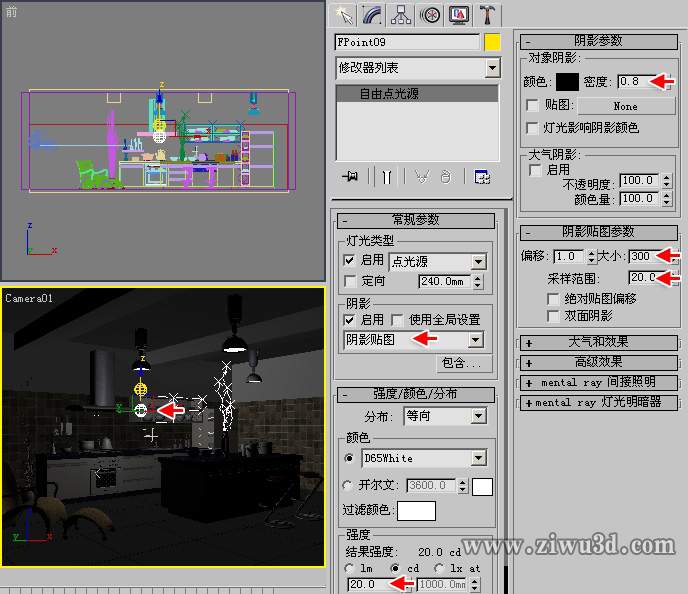Viewport: 688px width, 594px height.
Task: Toggle the 定向 targeted checkbox
Action: click(x=350, y=282)
